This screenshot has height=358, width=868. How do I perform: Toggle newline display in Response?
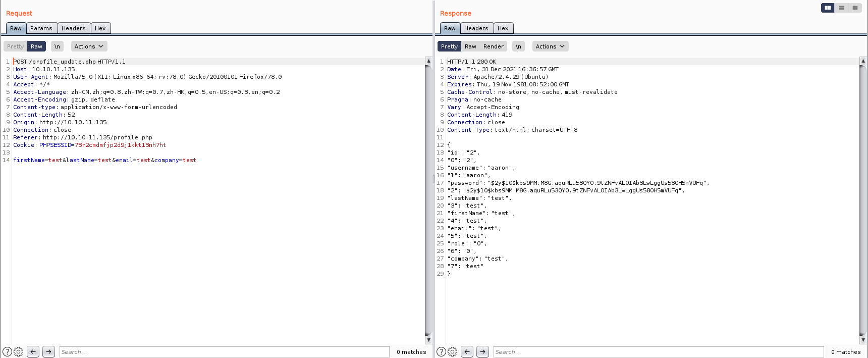tap(518, 46)
